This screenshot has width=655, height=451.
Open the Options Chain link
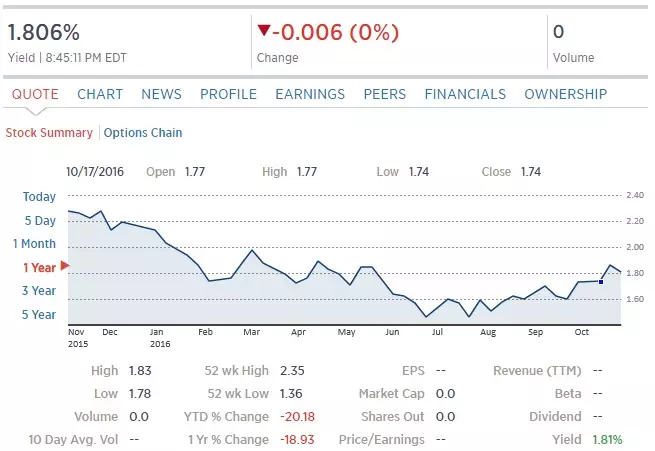click(x=143, y=132)
